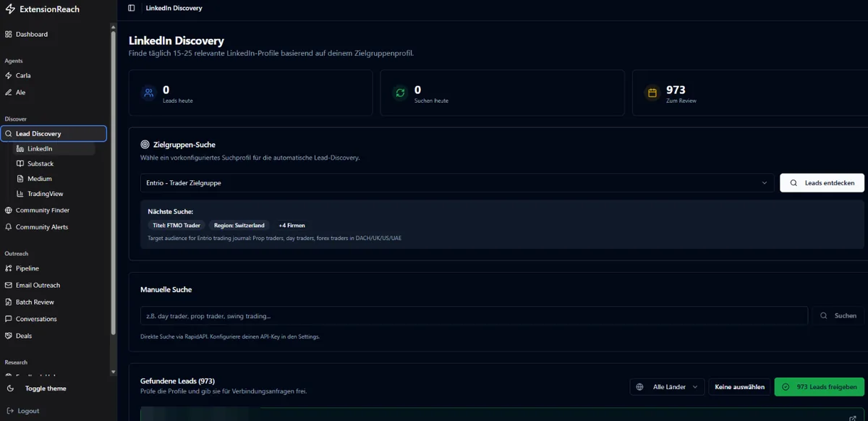Click the green 973 Leads freigeben button

[819, 387]
